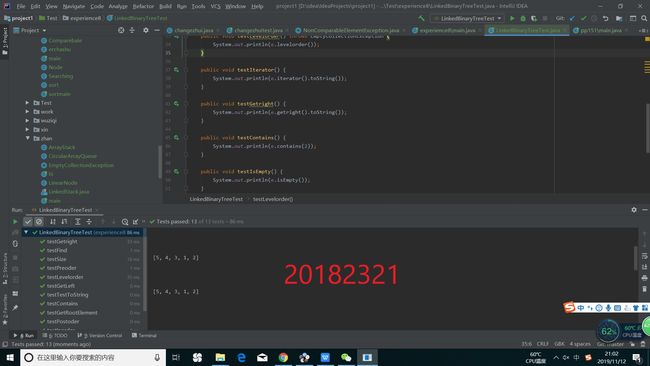
Task: Toggle tool window bars at status bar corner
Action: click(x=5, y=344)
